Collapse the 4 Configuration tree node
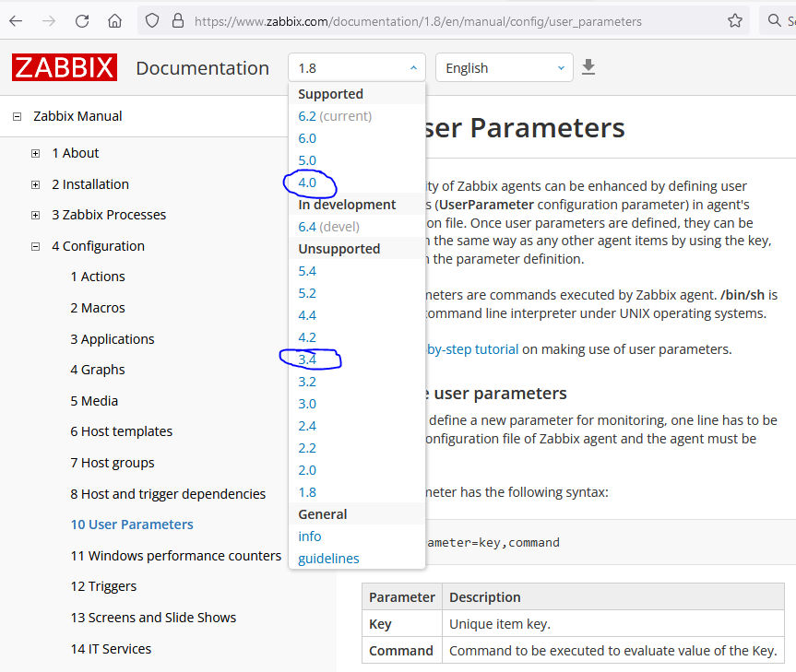The height and width of the screenshot is (672, 796). pyautogui.click(x=35, y=246)
